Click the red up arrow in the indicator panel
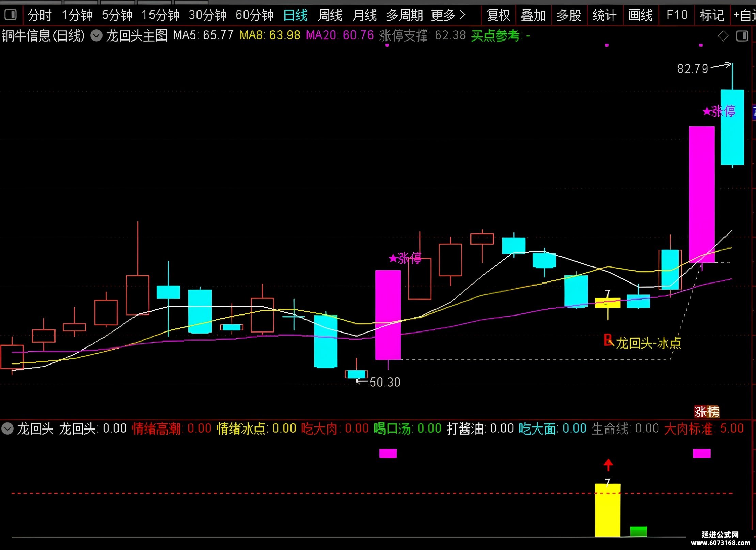This screenshot has width=756, height=550. click(x=608, y=465)
